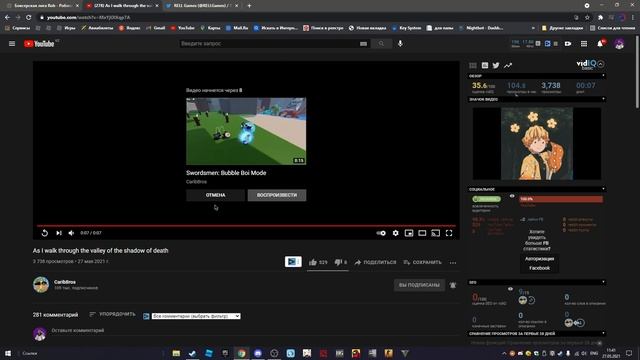Open the notifications bell
The image size is (640, 360).
[600, 44]
